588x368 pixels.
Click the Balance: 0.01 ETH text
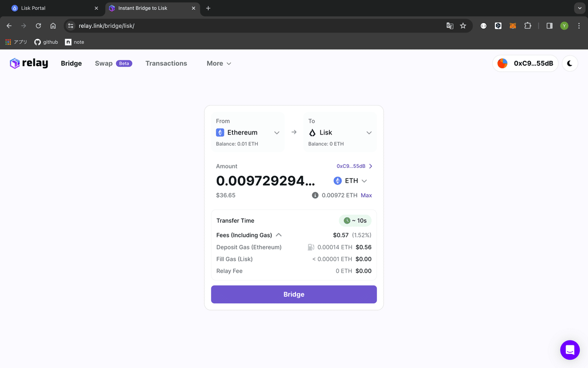[x=237, y=144]
